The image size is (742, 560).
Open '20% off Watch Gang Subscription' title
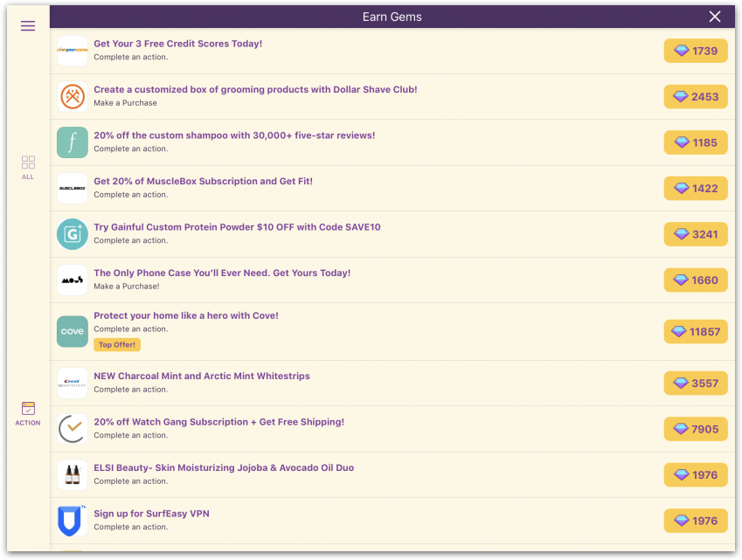coord(218,422)
